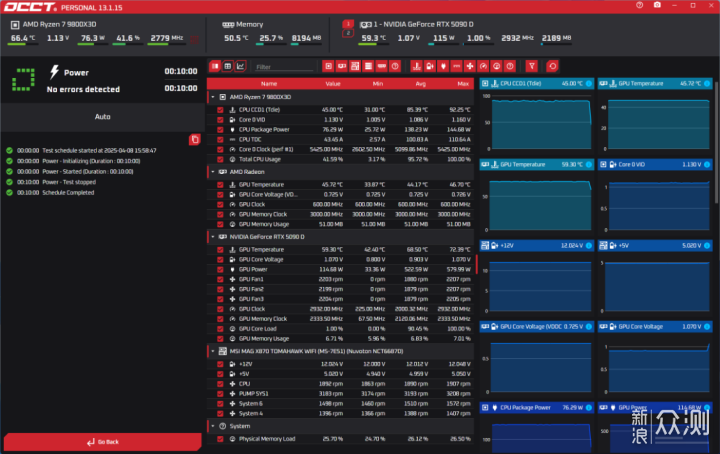Screen dimensions: 720x454
Task: Filter sensors by motherboard hardware
Action: click(355, 67)
